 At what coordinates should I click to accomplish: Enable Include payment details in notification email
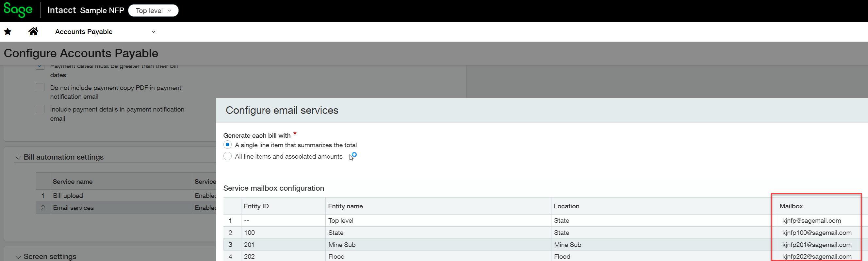(x=40, y=109)
